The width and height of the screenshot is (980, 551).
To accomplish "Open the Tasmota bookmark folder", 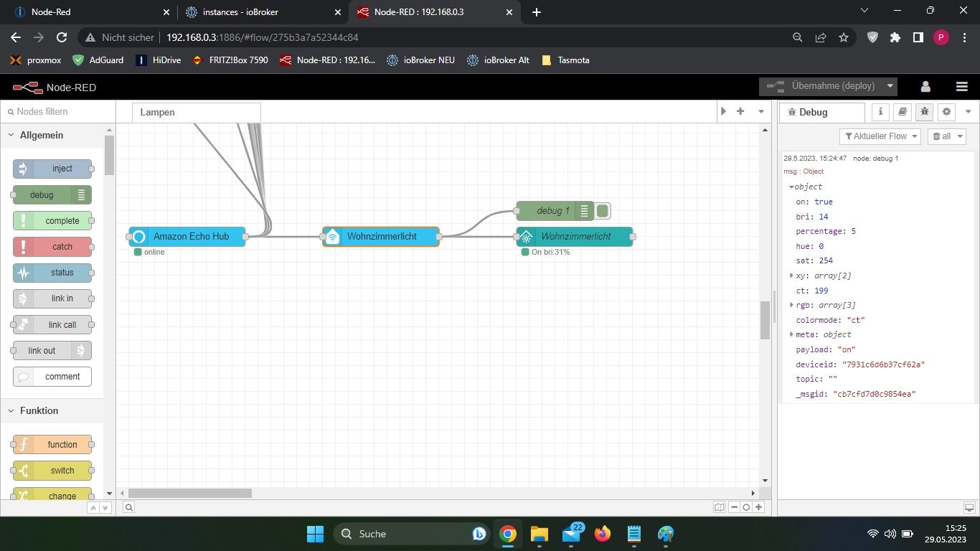I will pos(565,60).
